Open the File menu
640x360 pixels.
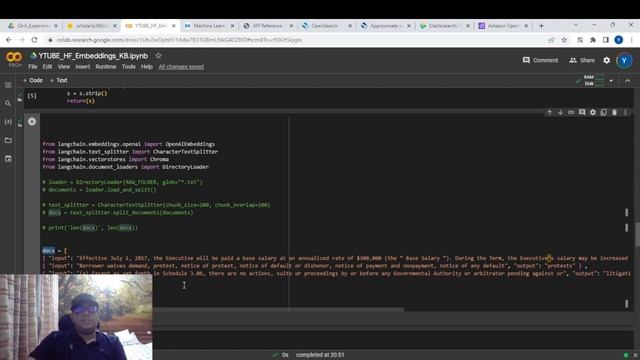pyautogui.click(x=33, y=67)
